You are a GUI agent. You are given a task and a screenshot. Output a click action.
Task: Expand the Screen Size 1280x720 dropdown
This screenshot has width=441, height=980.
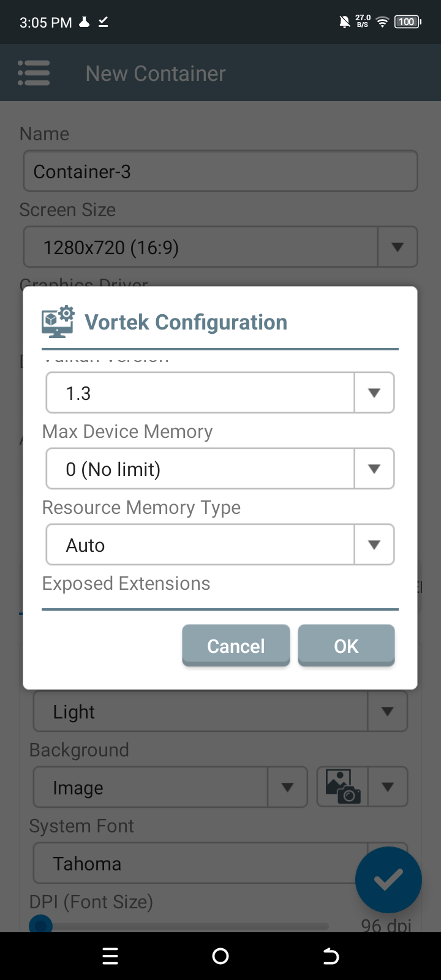(x=221, y=247)
